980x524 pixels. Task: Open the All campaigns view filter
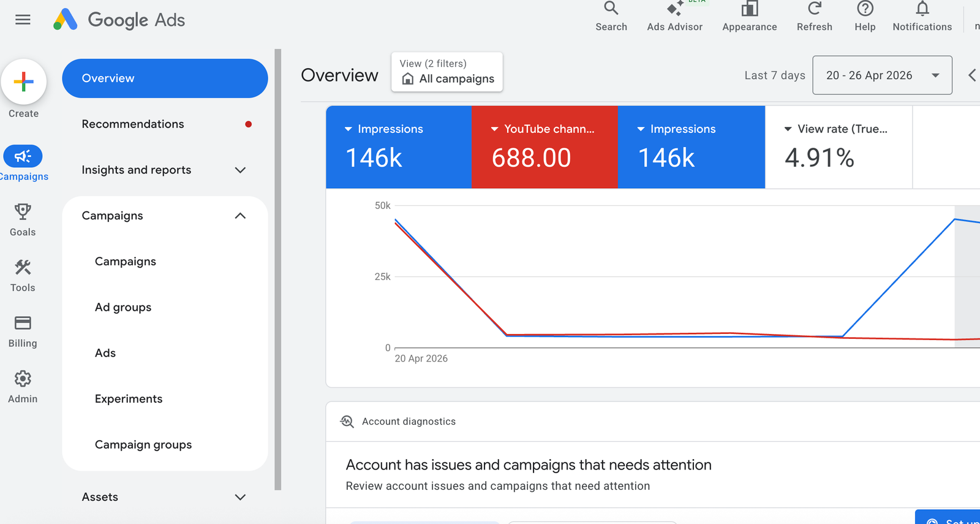point(447,72)
